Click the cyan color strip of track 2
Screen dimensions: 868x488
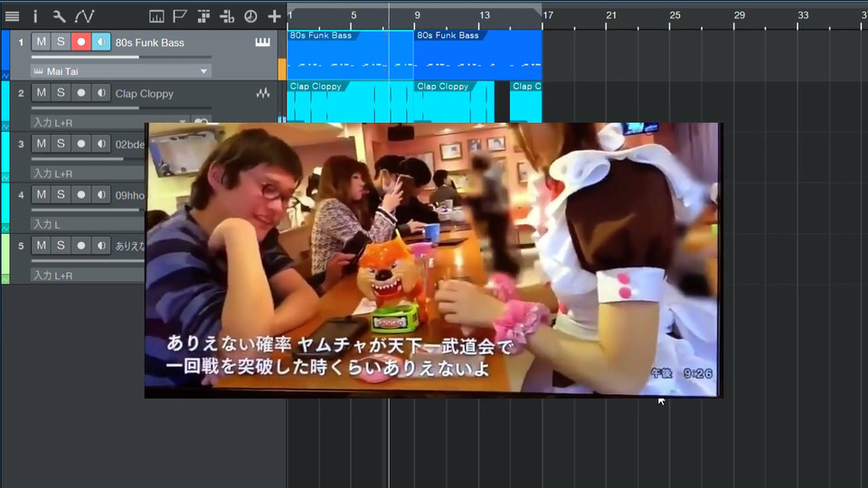(x=5, y=102)
